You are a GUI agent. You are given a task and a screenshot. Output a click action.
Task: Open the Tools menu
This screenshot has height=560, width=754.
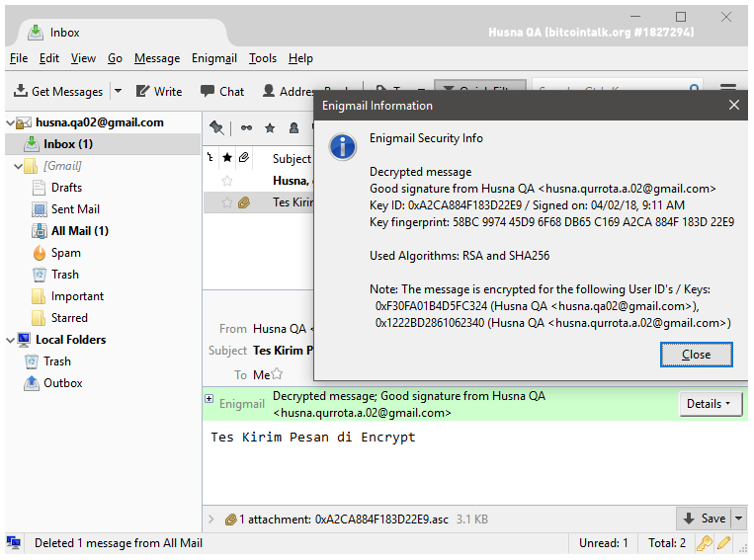(x=263, y=58)
